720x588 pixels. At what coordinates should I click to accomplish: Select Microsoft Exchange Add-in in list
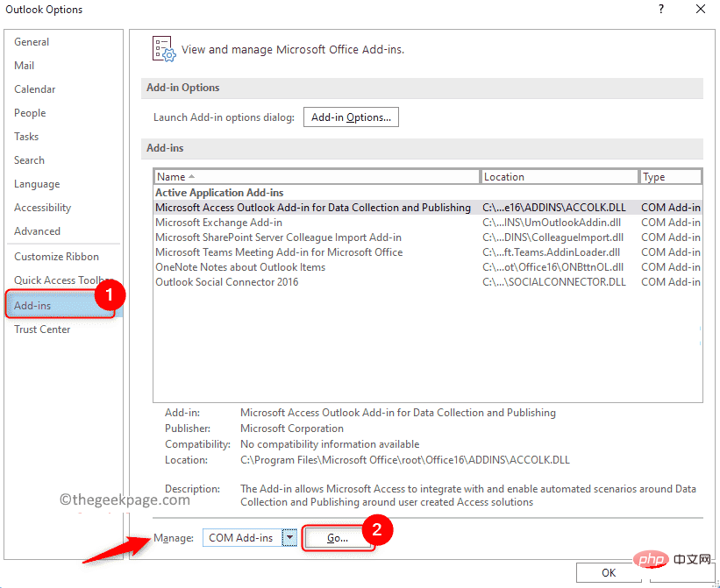(218, 223)
